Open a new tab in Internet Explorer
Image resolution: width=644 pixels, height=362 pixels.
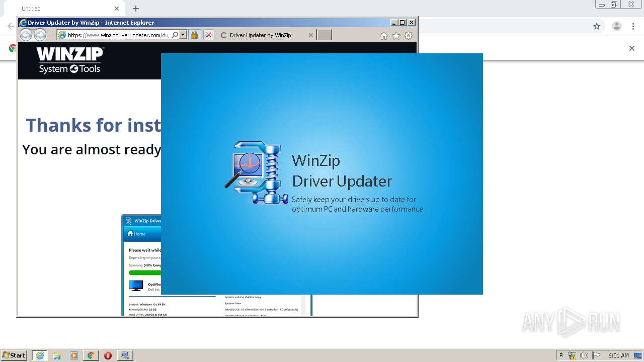324,35
